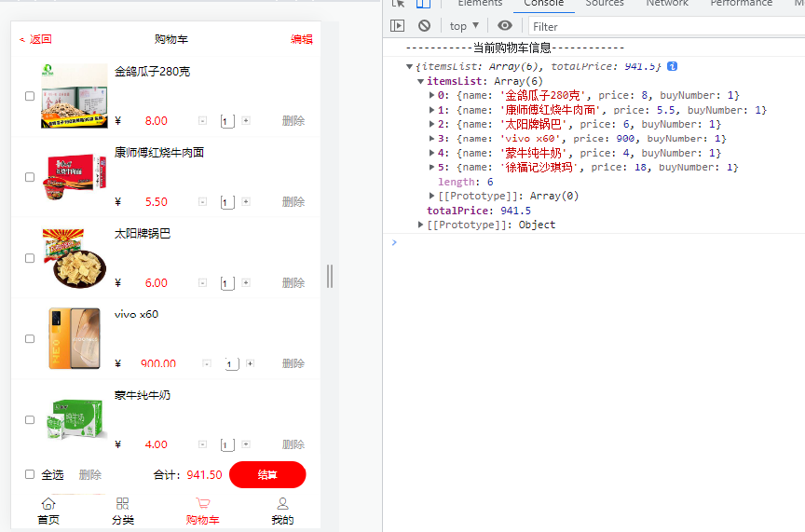805x532 pixels.
Task: Open the 我的 profile icon
Action: tap(282, 504)
